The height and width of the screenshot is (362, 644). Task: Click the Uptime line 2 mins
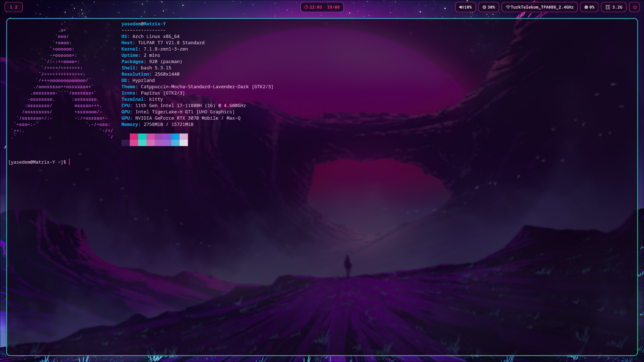coord(141,55)
